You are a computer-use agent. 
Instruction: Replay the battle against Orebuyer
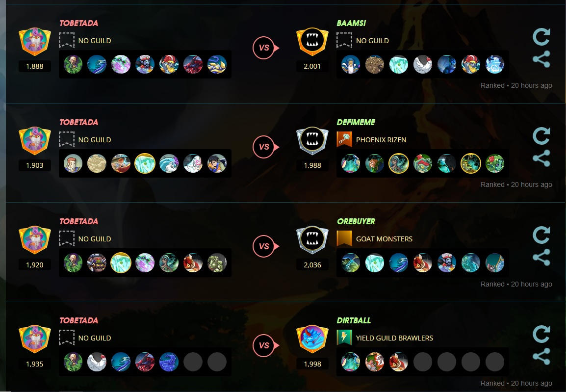pos(541,235)
